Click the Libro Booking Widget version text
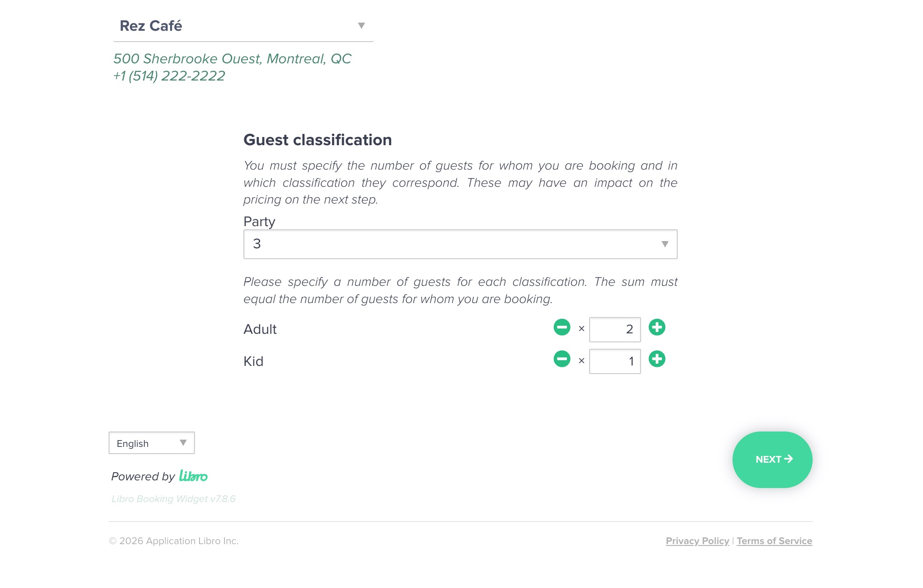This screenshot has height=588, width=923. [173, 499]
